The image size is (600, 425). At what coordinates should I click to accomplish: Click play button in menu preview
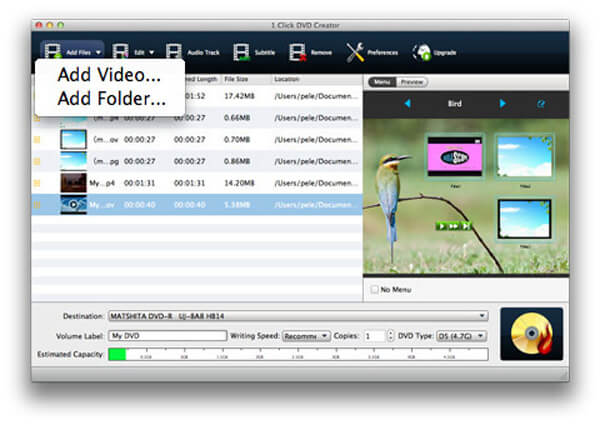tap(442, 226)
